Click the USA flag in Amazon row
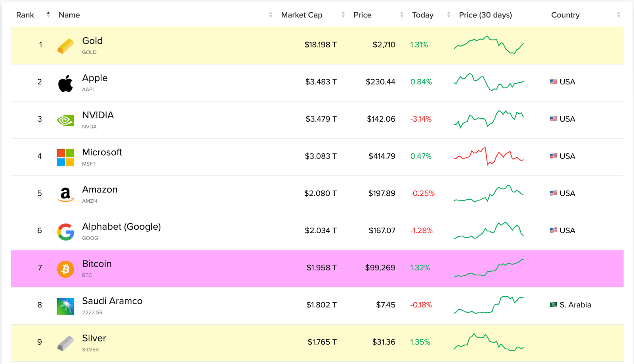 coord(554,193)
